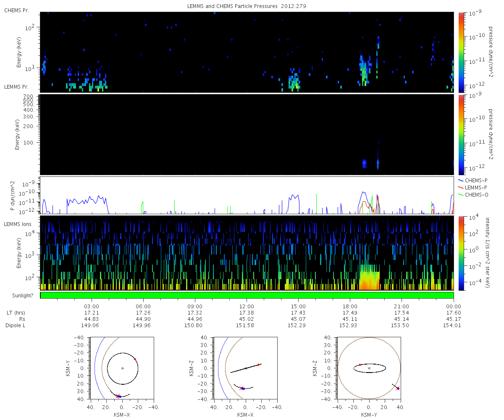Click the green Sunlight indicator bar
This screenshot has height=420, width=504.
247,295
